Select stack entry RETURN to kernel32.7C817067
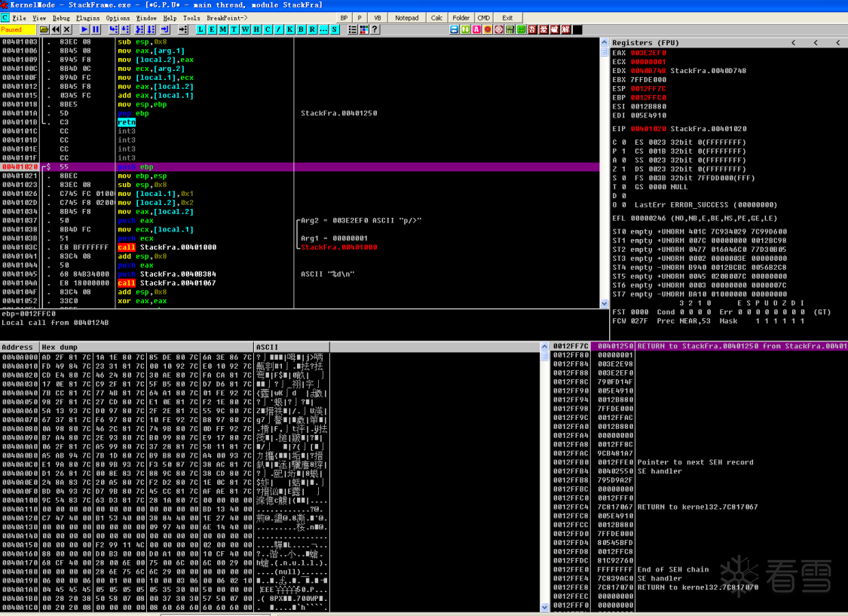This screenshot has width=848, height=616. [698, 507]
